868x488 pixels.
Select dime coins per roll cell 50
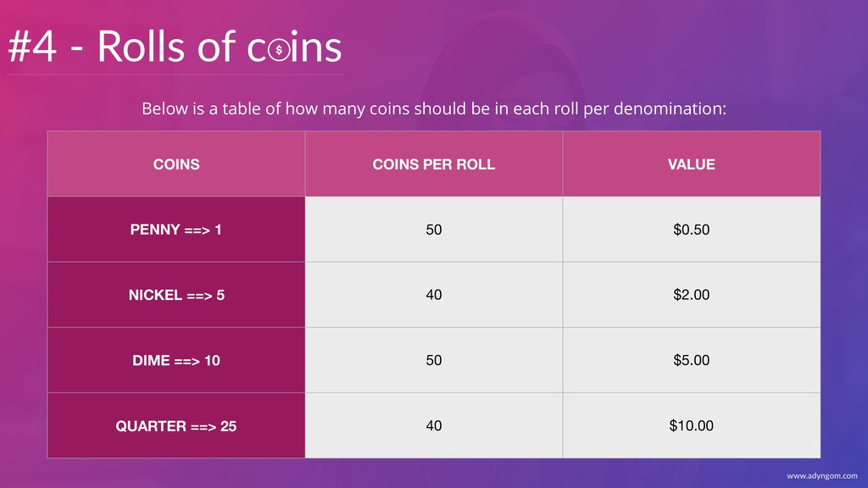pos(433,360)
